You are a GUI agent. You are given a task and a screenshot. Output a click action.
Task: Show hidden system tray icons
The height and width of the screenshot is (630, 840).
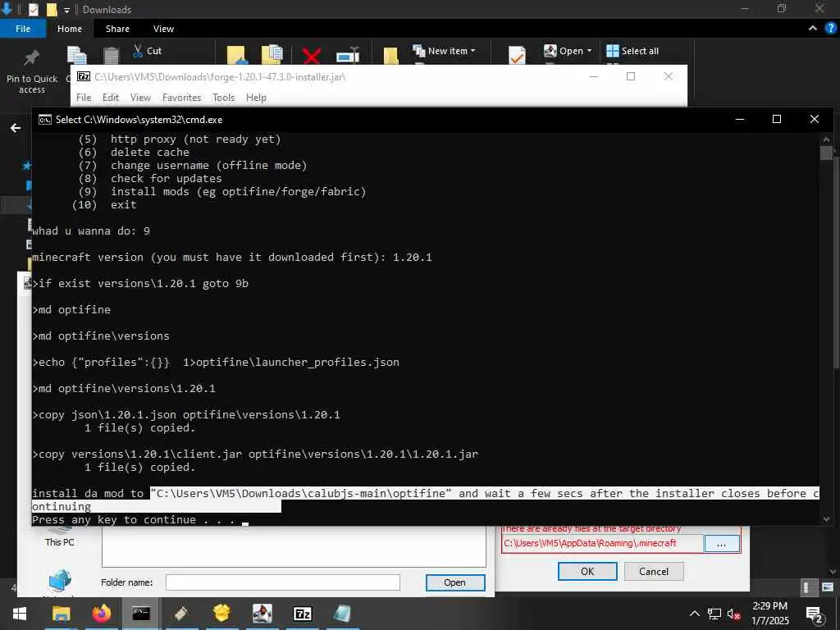pyautogui.click(x=694, y=614)
